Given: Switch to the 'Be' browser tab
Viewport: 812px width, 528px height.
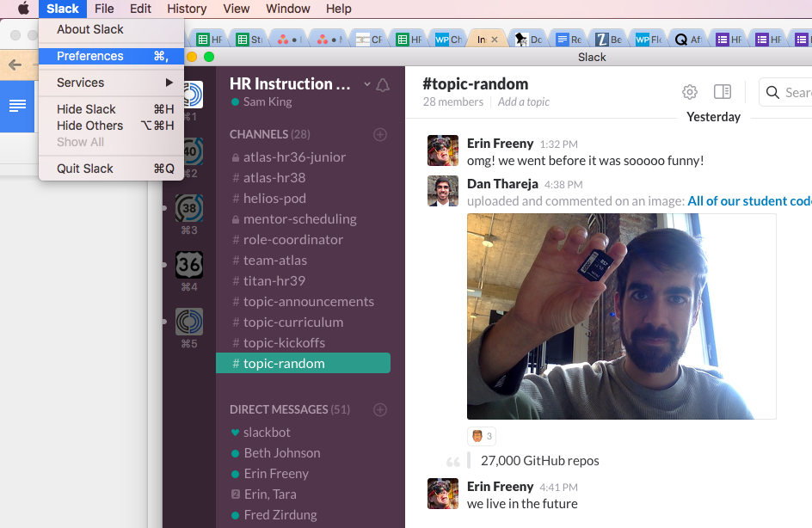Looking at the screenshot, I should pyautogui.click(x=608, y=40).
